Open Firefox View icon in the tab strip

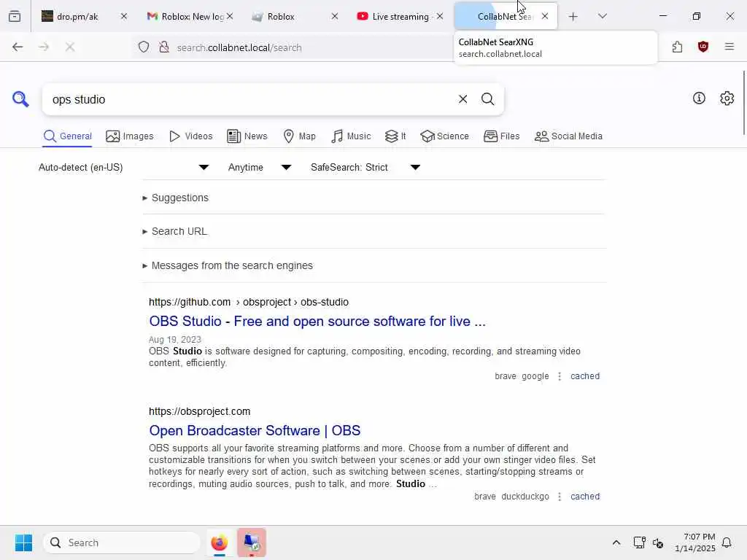(x=15, y=16)
